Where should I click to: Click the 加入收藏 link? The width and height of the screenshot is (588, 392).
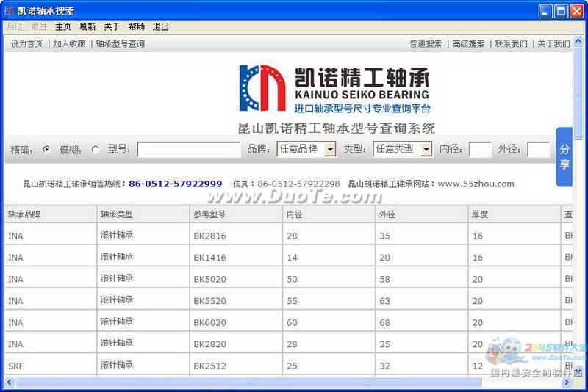[69, 44]
